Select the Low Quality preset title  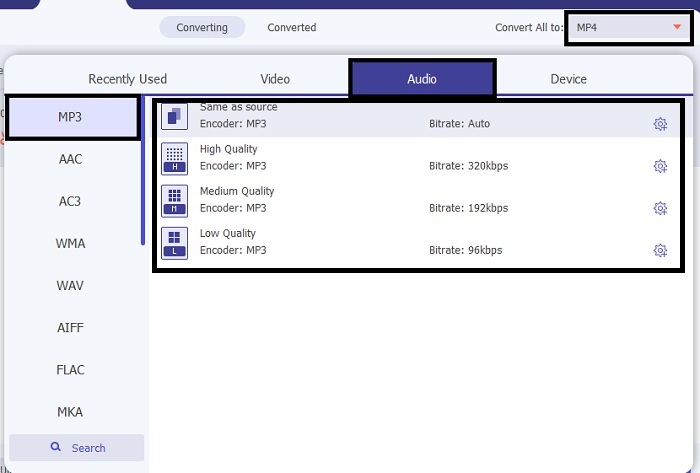(x=228, y=233)
